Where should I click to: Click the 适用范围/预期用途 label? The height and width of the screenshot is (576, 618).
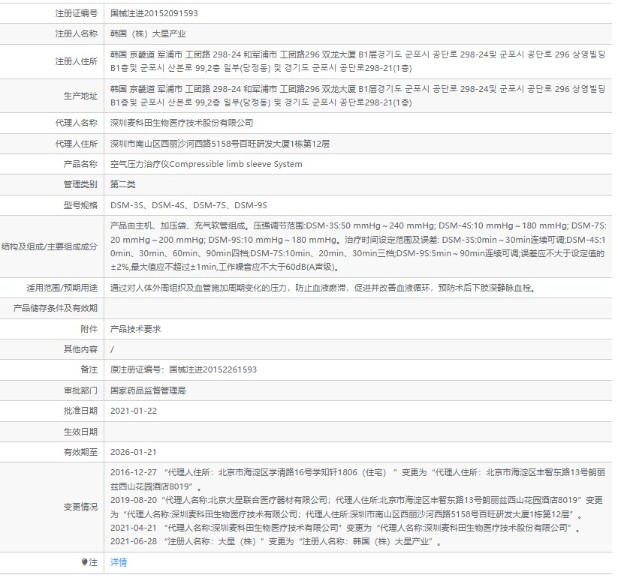(62, 288)
